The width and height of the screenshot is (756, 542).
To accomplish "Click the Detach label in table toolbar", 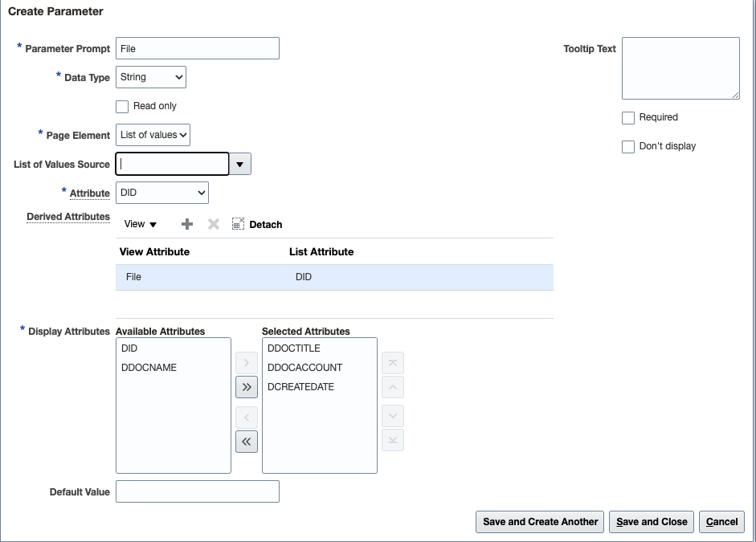I will (266, 225).
